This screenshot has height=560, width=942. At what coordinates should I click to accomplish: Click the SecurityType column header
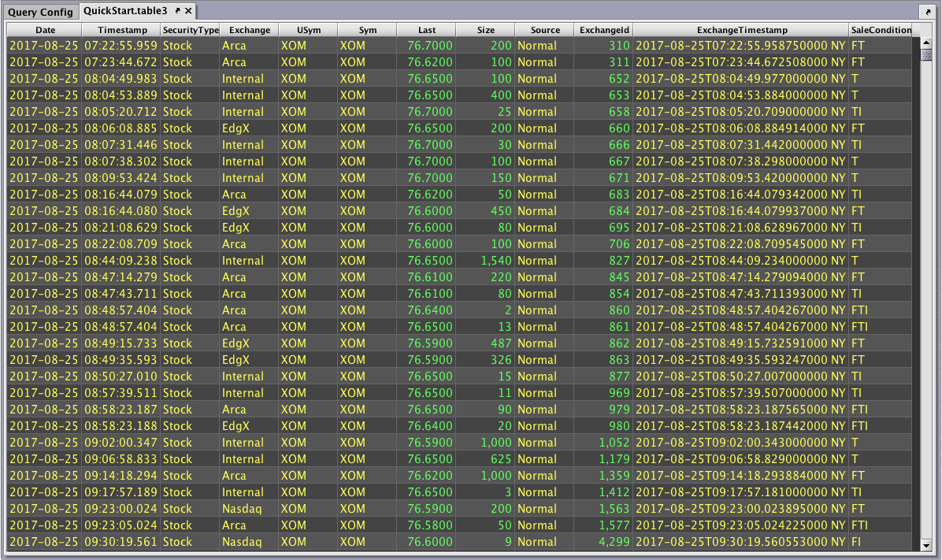[x=190, y=30]
